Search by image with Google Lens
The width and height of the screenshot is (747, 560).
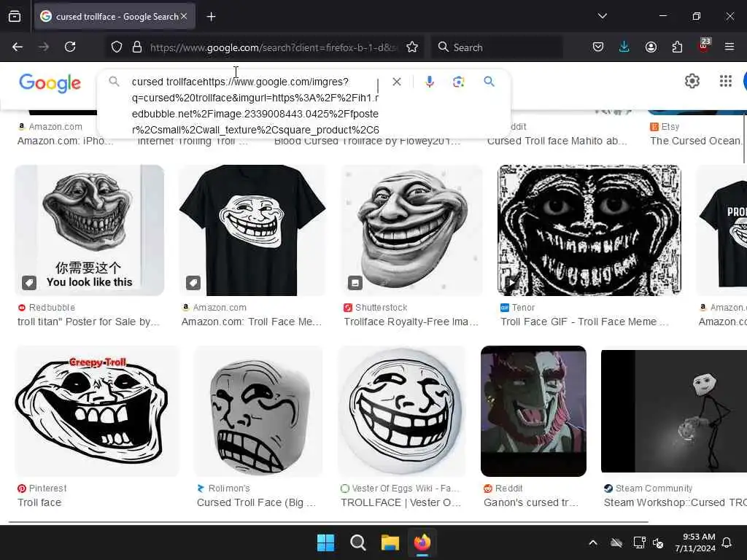458,82
